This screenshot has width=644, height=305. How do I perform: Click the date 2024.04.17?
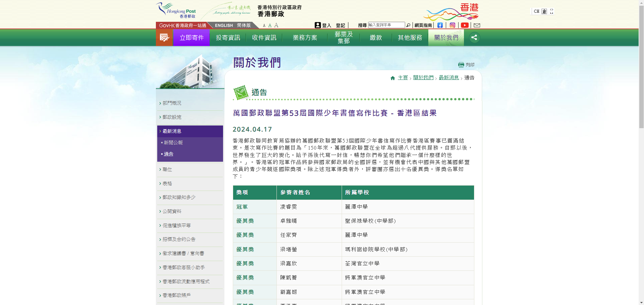tap(252, 130)
